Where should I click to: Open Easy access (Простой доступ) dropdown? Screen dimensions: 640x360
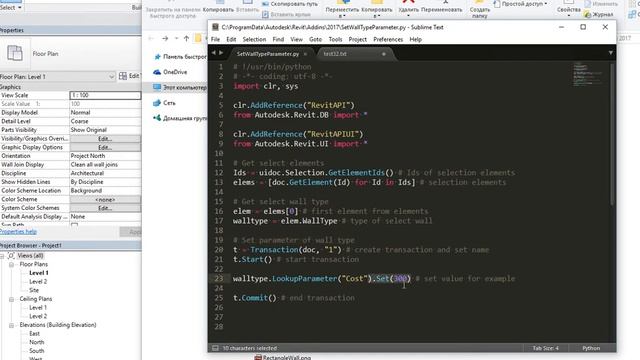(521, 4)
